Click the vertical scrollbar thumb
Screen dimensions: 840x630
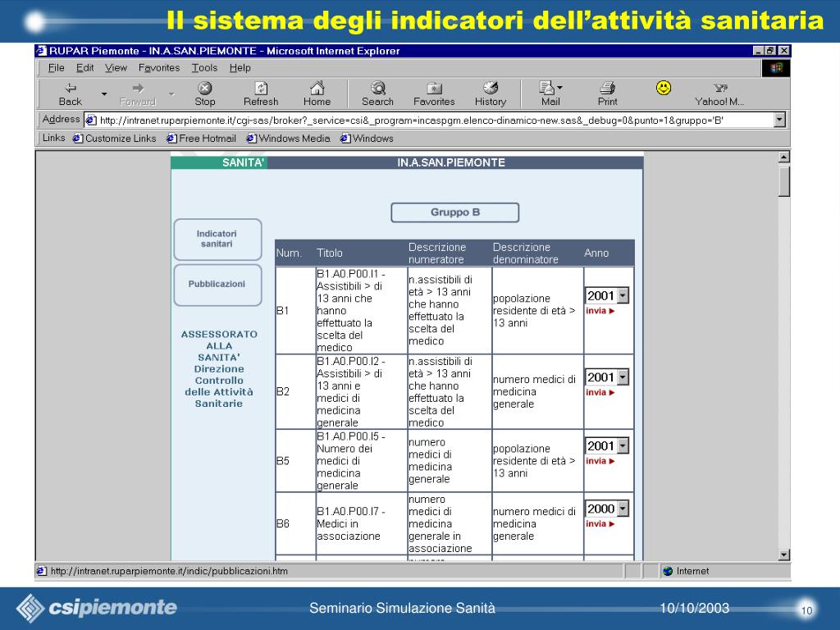783,181
